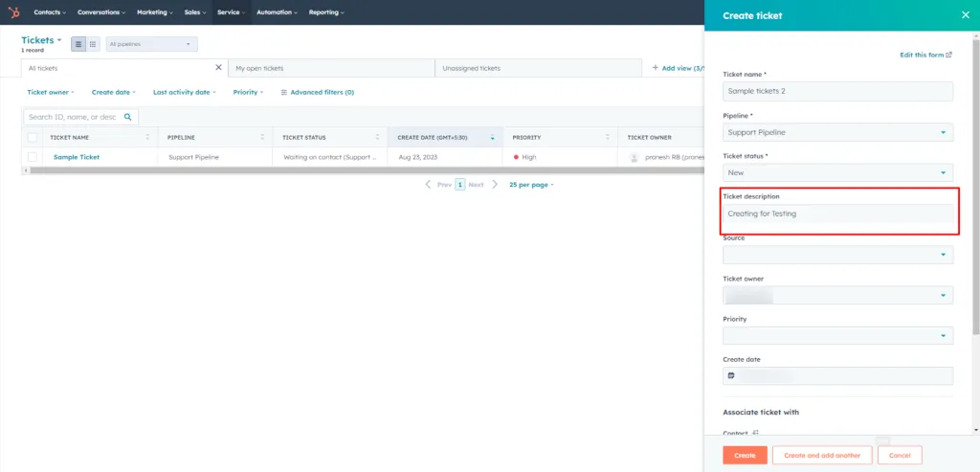The height and width of the screenshot is (472, 980).
Task: Switch to board grid view icon
Action: click(93, 44)
